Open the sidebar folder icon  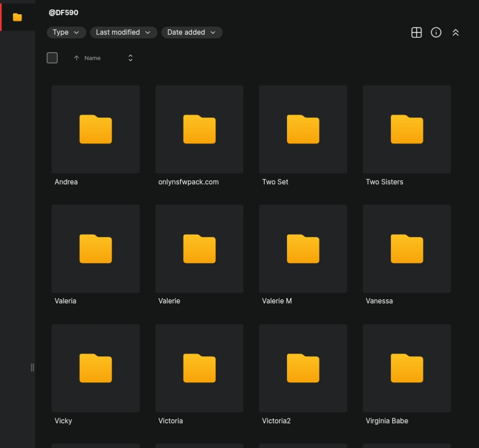click(17, 17)
